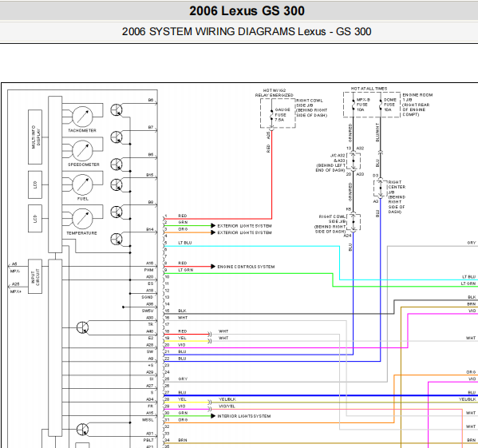This screenshot has width=478, height=448.
Task: Click the Dome Fuse 10A symbol
Action: coord(381,105)
